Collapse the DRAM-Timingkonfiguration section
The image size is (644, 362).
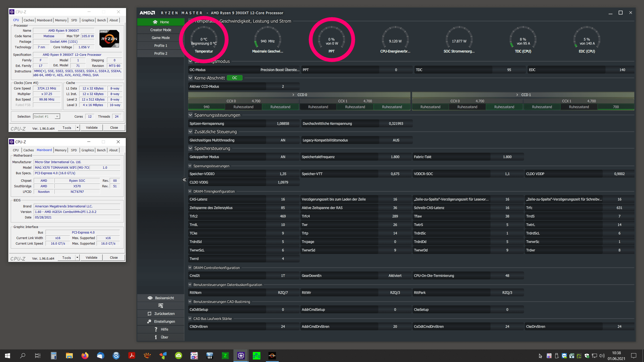(190, 191)
